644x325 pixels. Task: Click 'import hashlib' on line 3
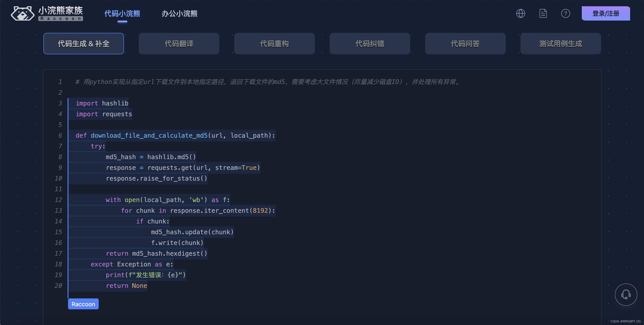[x=102, y=103]
